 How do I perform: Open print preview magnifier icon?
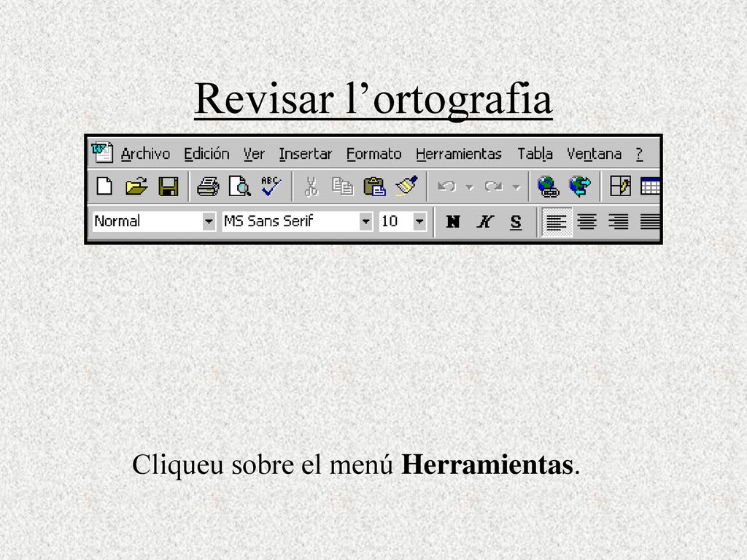[x=239, y=186]
